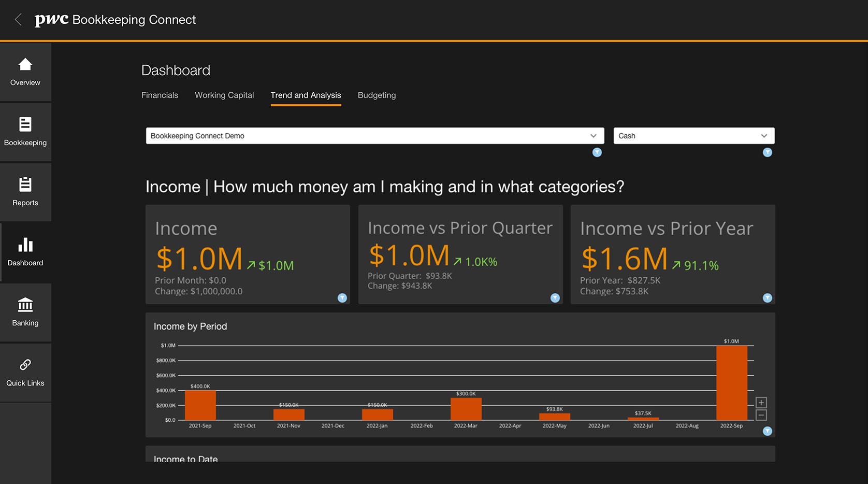868x484 pixels.
Task: Zoom in on the Income by Period chart
Action: 761,403
